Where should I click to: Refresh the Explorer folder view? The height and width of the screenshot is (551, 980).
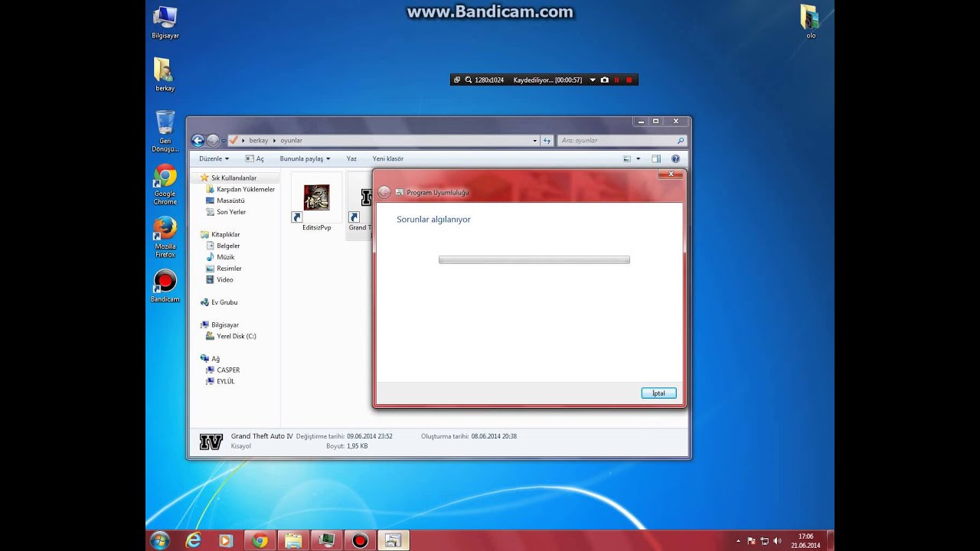pos(547,140)
